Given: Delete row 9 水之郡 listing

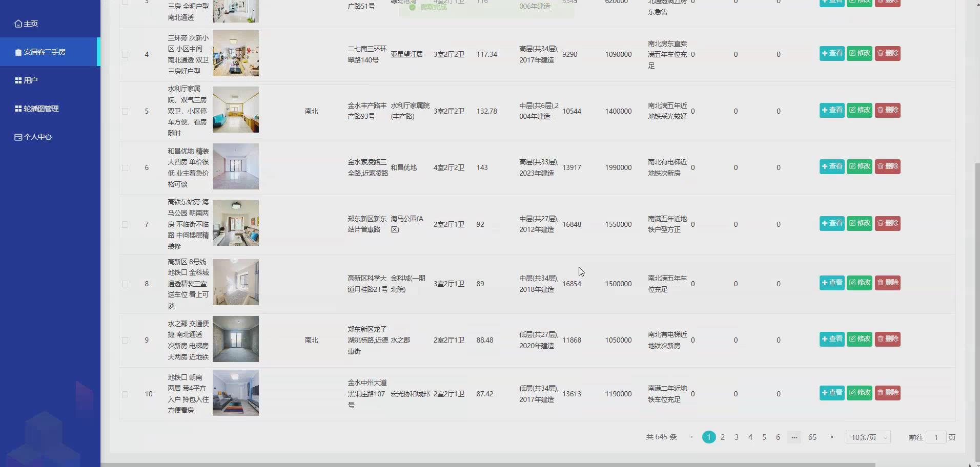Looking at the screenshot, I should click(x=888, y=339).
